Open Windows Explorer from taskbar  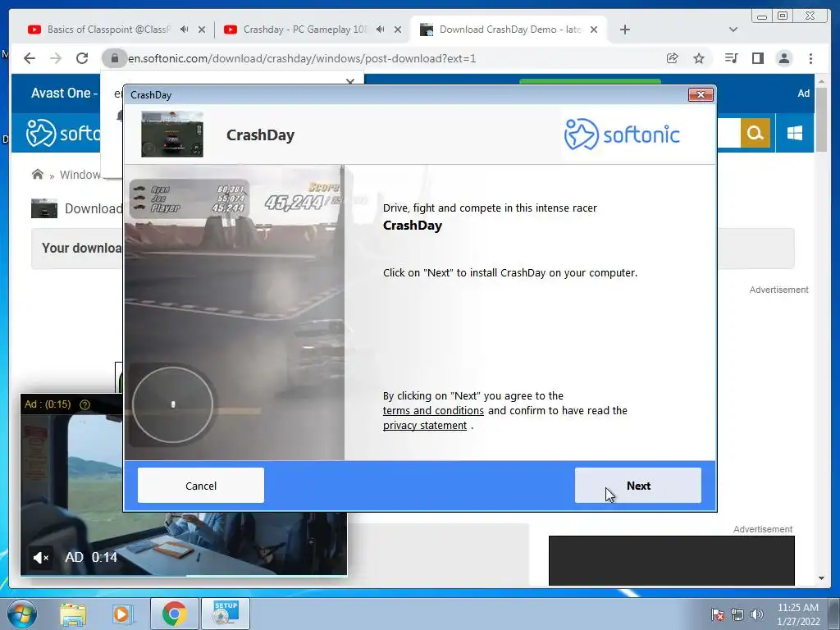coord(73,614)
